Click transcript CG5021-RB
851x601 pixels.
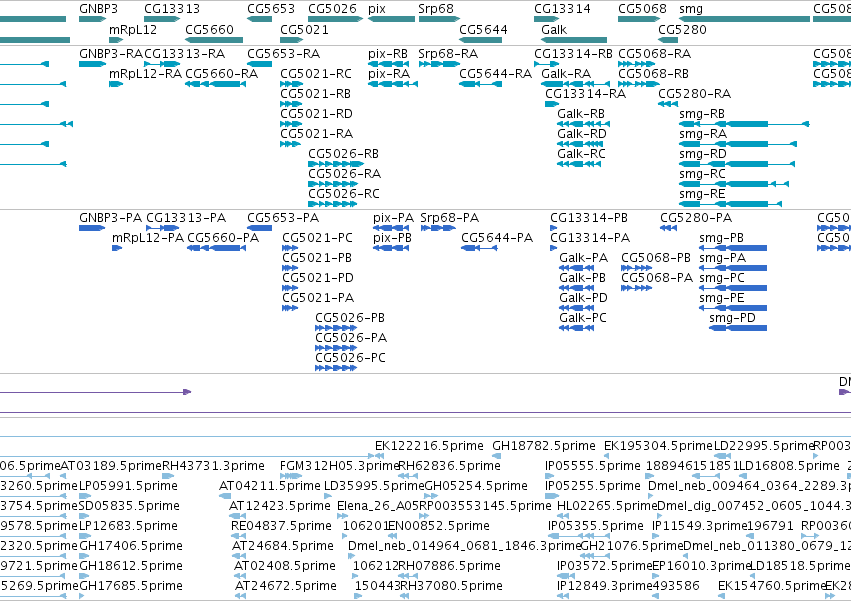[291, 104]
